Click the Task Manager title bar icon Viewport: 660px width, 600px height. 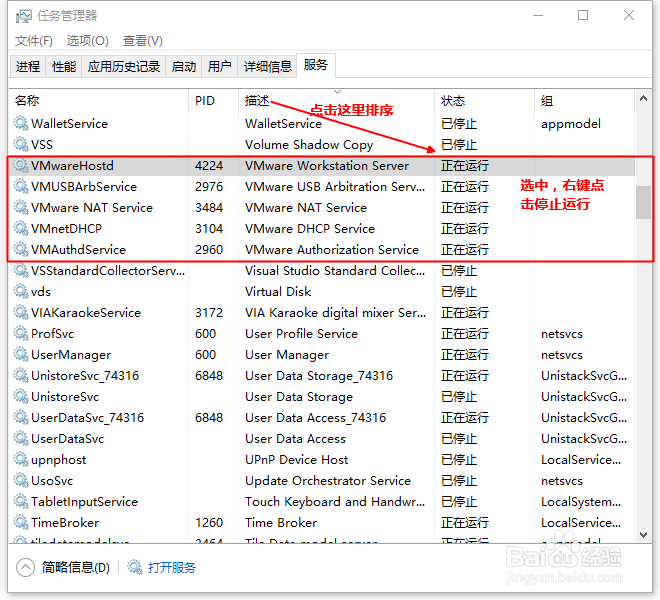click(x=24, y=16)
